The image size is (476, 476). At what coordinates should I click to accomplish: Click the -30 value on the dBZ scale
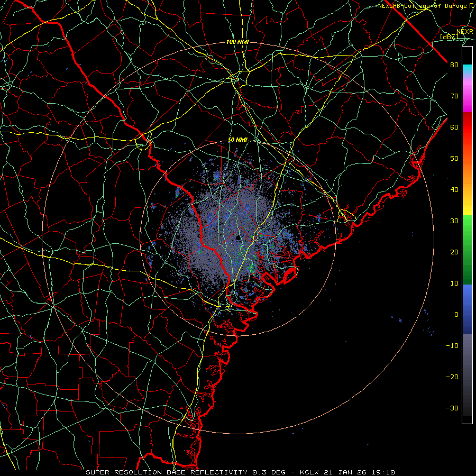(452, 408)
